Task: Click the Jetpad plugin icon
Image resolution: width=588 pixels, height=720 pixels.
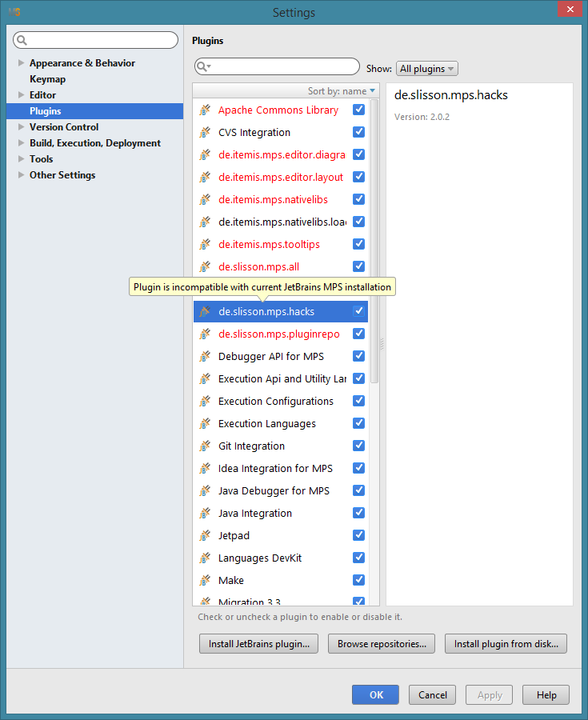Action: pyautogui.click(x=205, y=536)
